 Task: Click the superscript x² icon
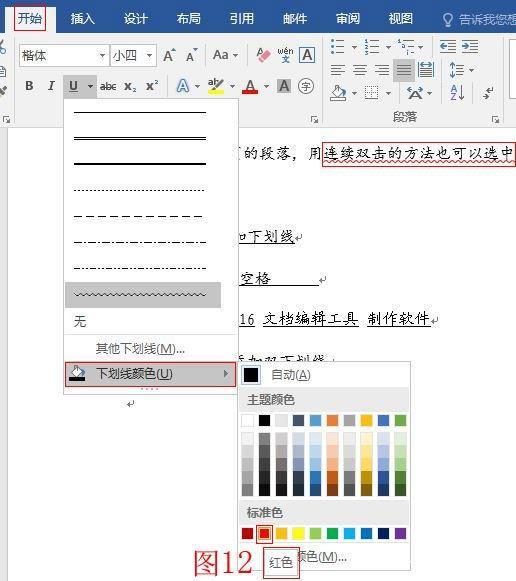152,86
